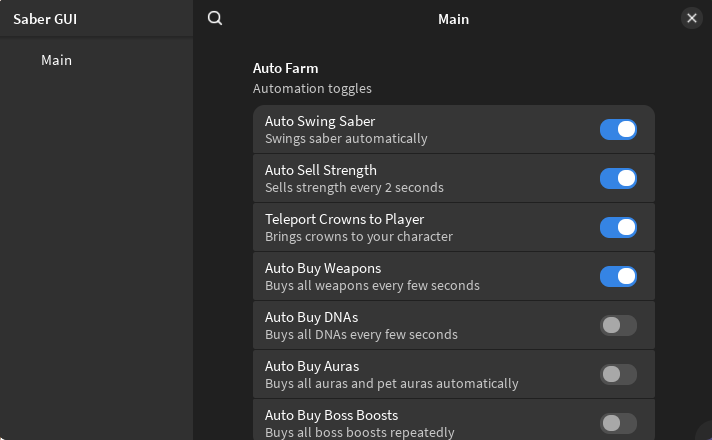Click the 'Auto Swing Saber' title text
Screen dimensions: 712x440
click(320, 121)
